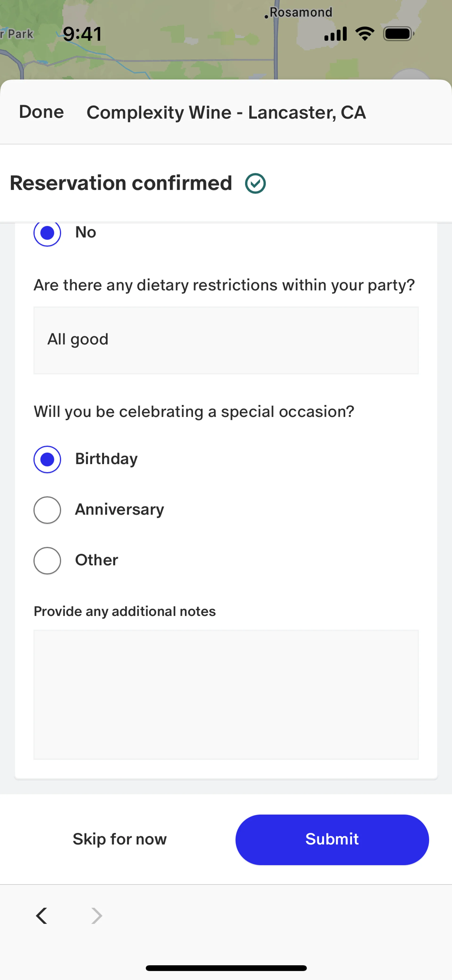This screenshot has width=452, height=980.
Task: Tap the Wi-Fi status icon
Action: click(365, 34)
